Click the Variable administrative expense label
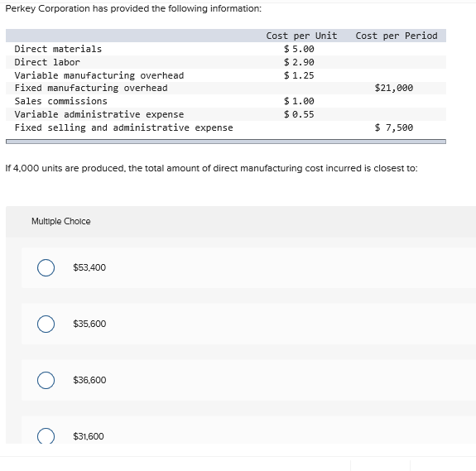Viewport: 476px width, 471px height. (x=99, y=114)
